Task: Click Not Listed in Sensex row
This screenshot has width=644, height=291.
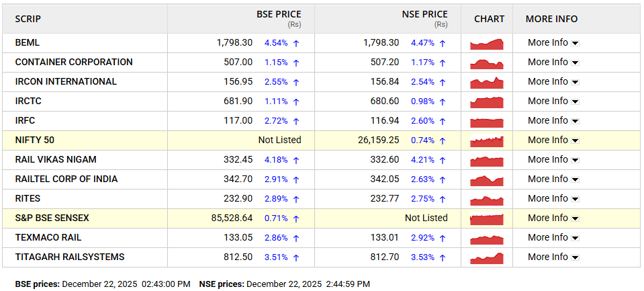Action: (x=426, y=218)
